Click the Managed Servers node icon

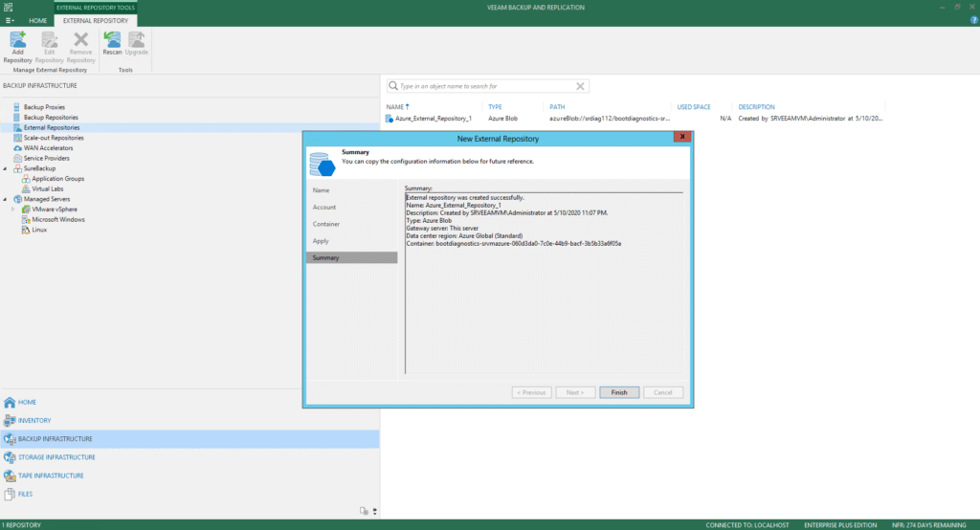(17, 199)
